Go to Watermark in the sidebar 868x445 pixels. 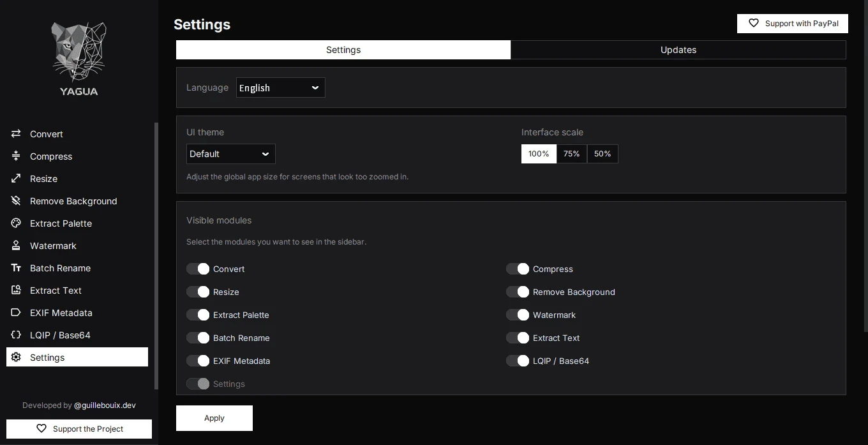click(77, 246)
